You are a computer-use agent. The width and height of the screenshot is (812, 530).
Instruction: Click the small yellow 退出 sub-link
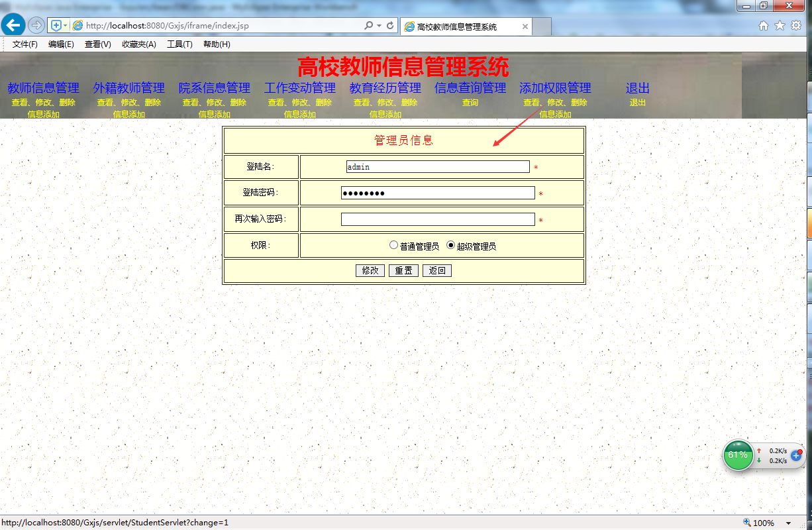[x=638, y=103]
